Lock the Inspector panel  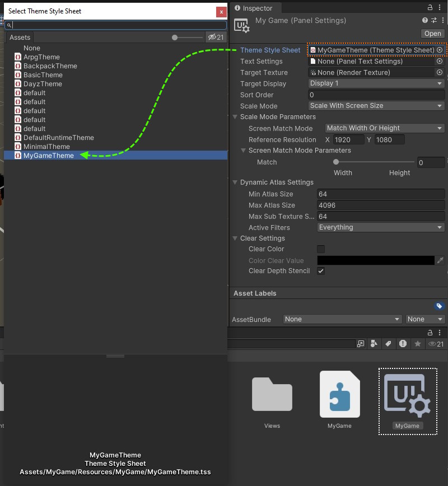pyautogui.click(x=430, y=8)
